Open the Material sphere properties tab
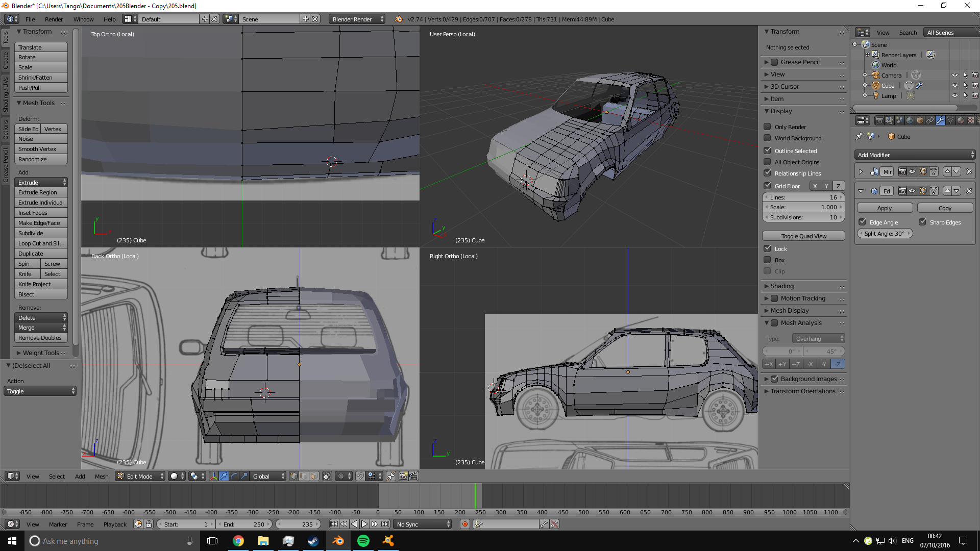 (x=960, y=120)
